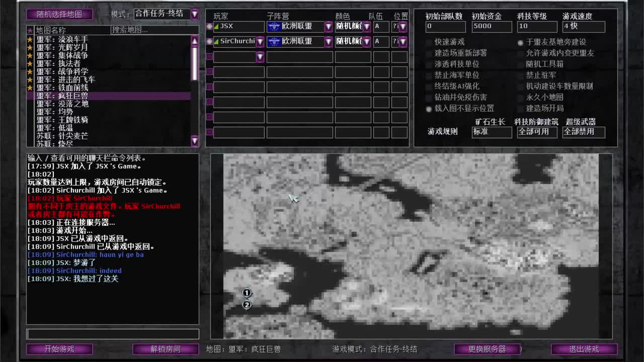Click the ready indicator next to JSX
This screenshot has height=362, width=644.
tap(209, 26)
